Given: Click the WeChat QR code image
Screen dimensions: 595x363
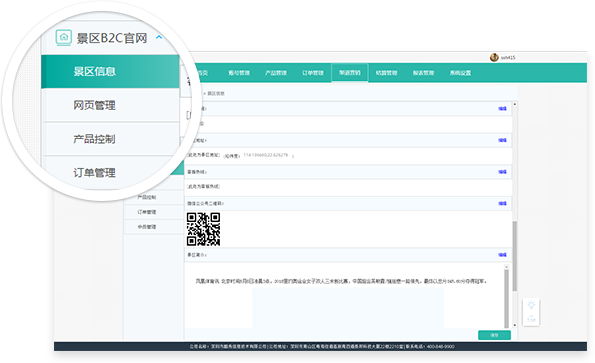Looking at the screenshot, I should [203, 229].
